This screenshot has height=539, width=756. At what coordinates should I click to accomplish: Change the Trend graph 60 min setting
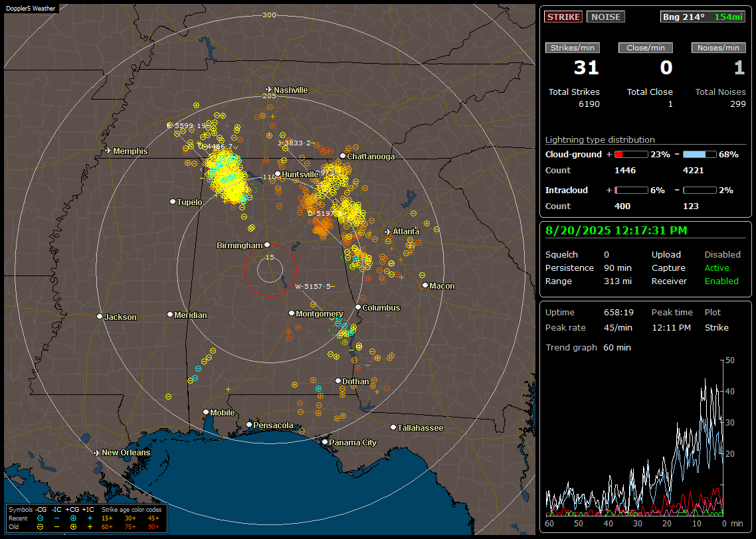point(617,347)
